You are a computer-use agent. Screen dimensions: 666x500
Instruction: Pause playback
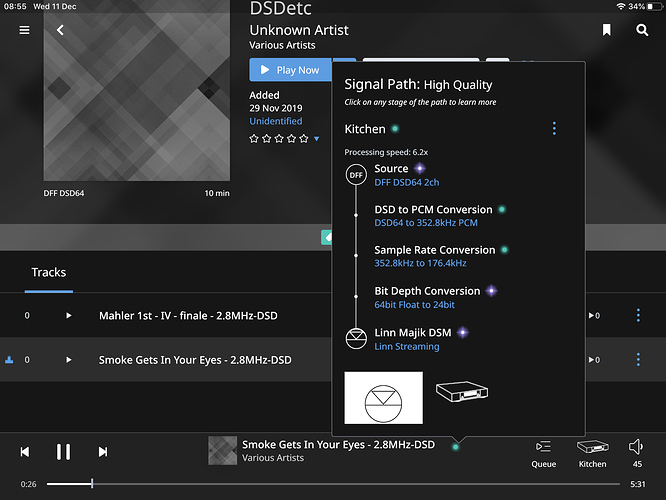[63, 452]
